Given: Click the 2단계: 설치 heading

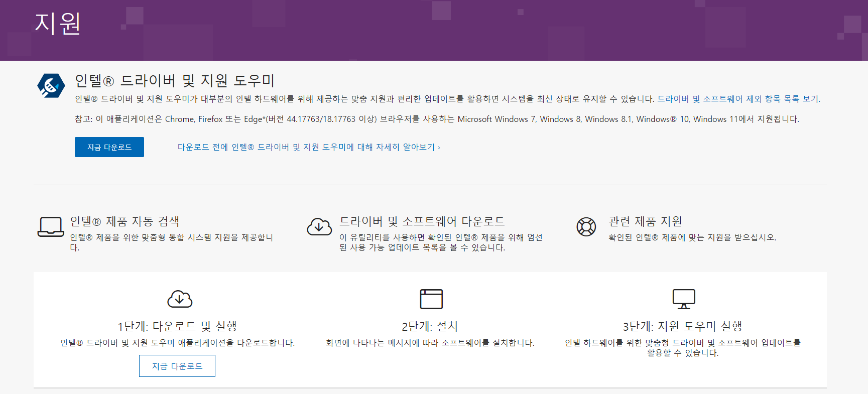Looking at the screenshot, I should pyautogui.click(x=430, y=326).
